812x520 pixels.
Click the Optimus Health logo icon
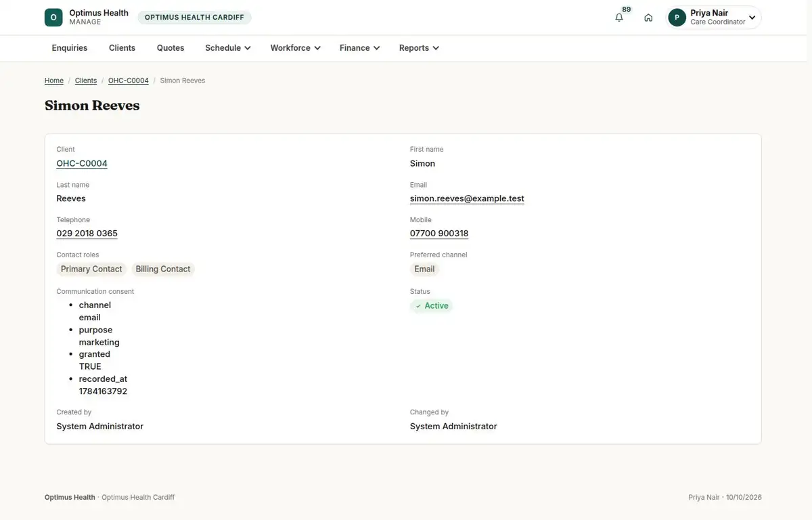pos(53,18)
